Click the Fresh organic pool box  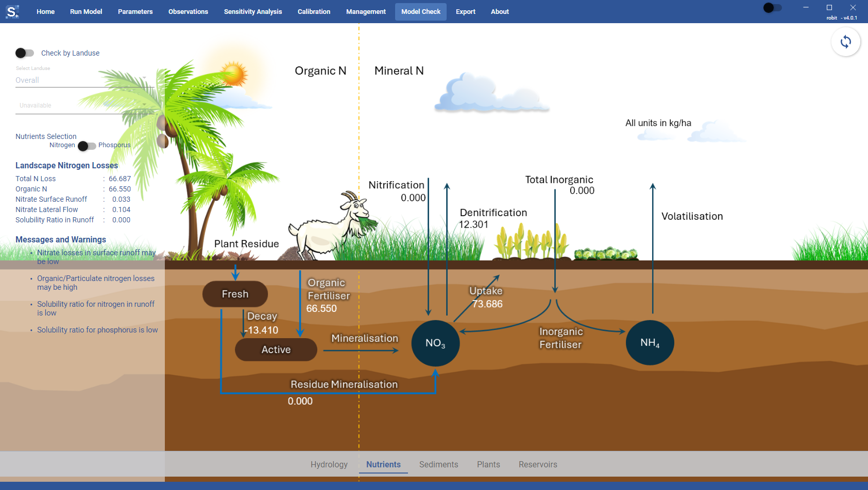(235, 294)
